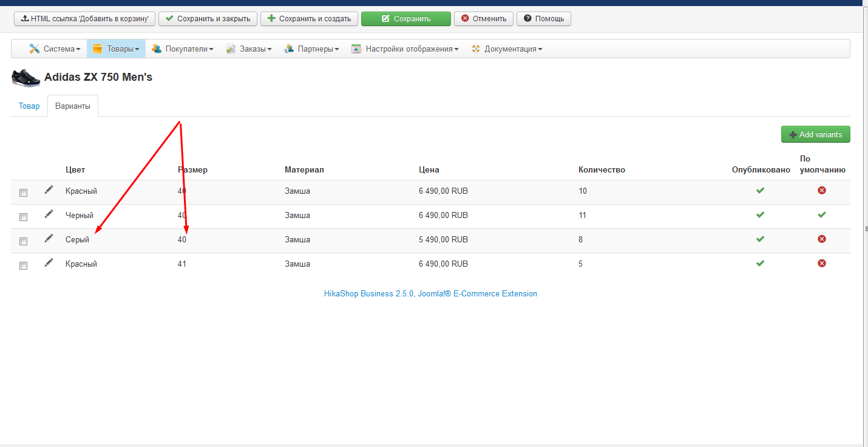Unpublish the Красный size 41 variant
Screen dimensions: 868x447
click(x=760, y=264)
